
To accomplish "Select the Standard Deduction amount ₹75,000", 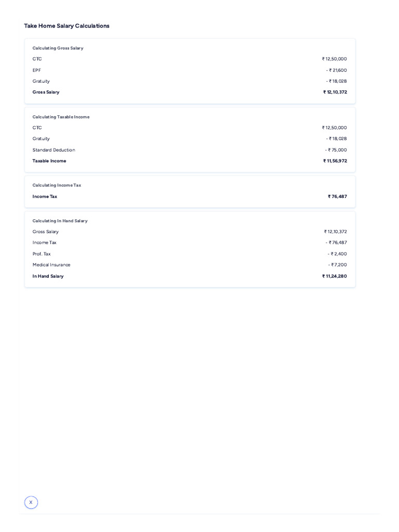I will (x=336, y=150).
